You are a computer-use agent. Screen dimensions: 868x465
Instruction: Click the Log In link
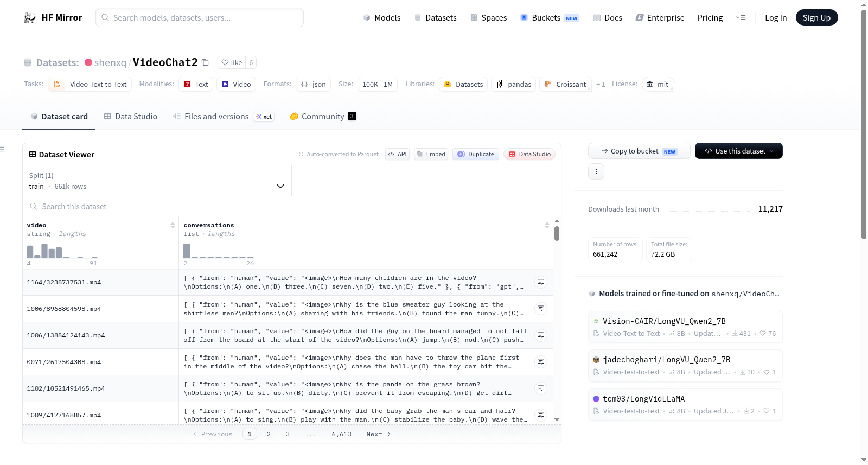click(x=776, y=18)
